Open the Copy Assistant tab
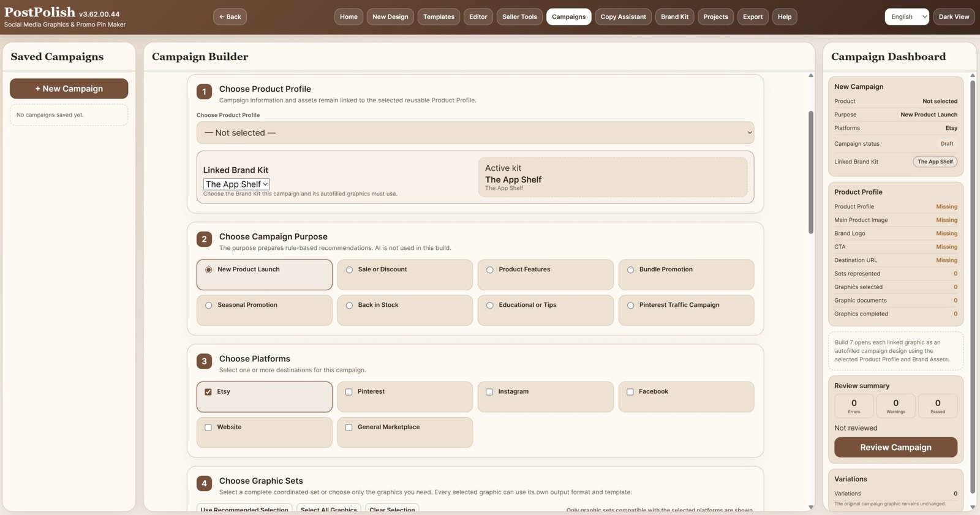 (x=623, y=17)
